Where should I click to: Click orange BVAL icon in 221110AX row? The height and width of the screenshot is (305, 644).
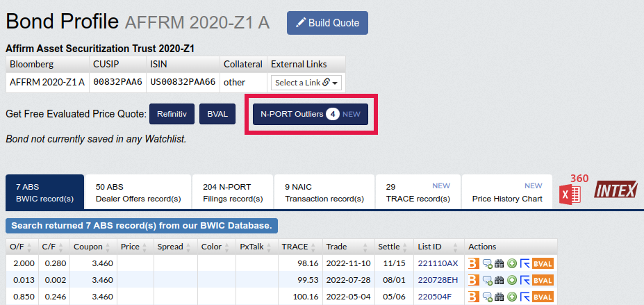pos(543,263)
